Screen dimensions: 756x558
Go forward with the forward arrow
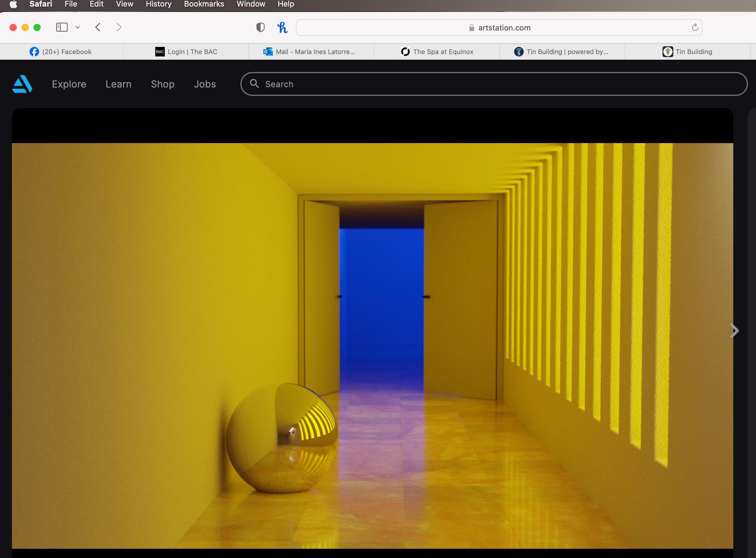[119, 27]
